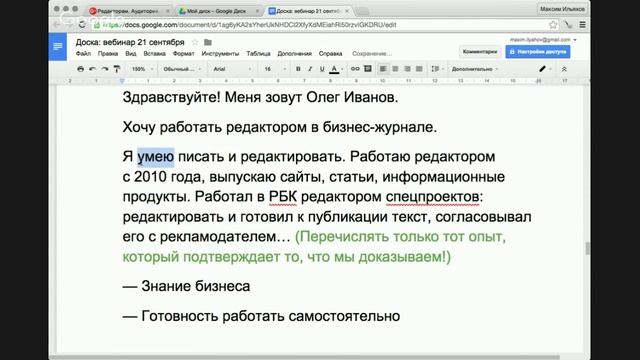Insert a link with the chain icon
The image size is (640, 360).
point(355,69)
